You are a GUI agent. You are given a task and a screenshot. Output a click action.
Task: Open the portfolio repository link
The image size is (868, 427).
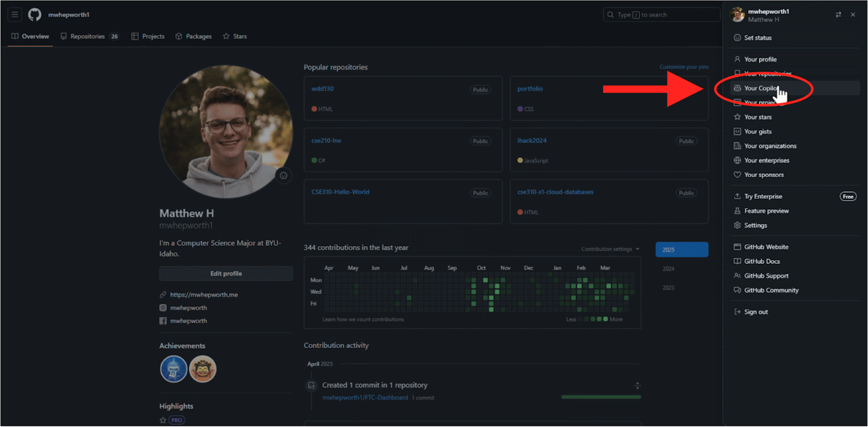530,89
